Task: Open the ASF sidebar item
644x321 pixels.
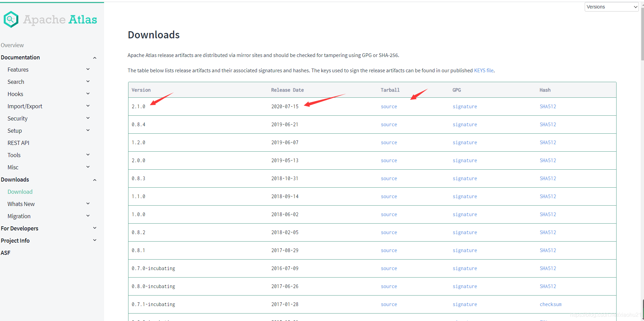Action: coord(5,253)
